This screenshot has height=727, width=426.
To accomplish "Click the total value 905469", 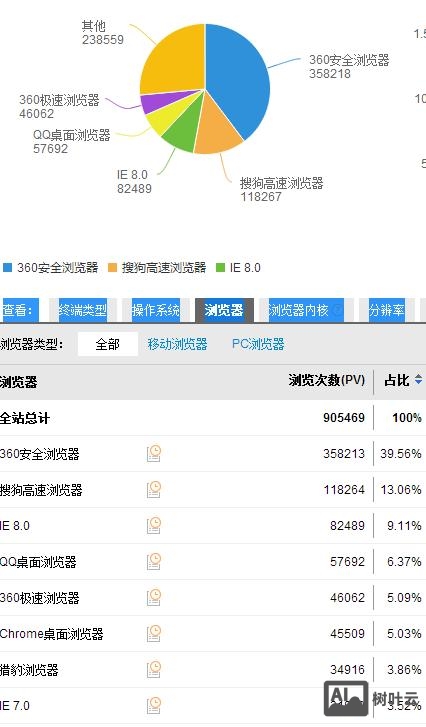I will click(344, 418).
